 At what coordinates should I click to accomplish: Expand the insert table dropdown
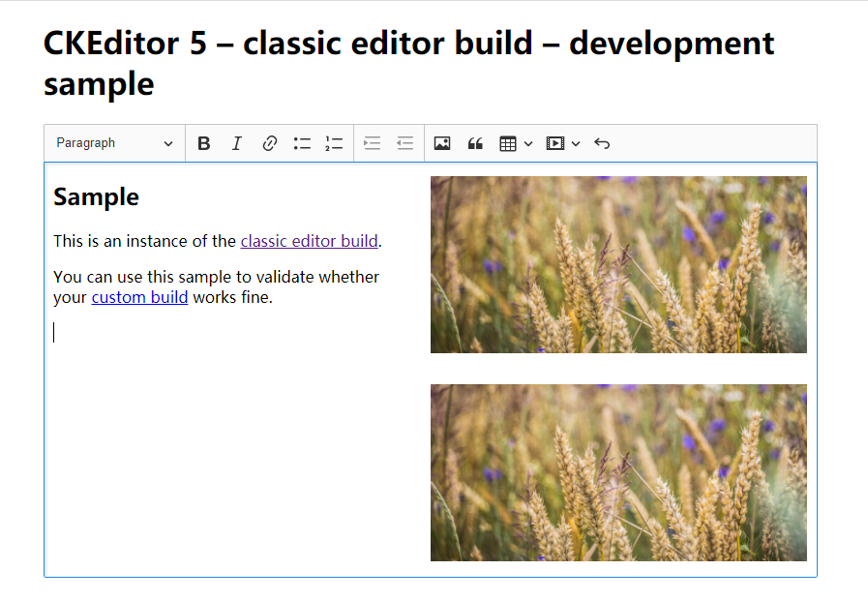pyautogui.click(x=516, y=143)
